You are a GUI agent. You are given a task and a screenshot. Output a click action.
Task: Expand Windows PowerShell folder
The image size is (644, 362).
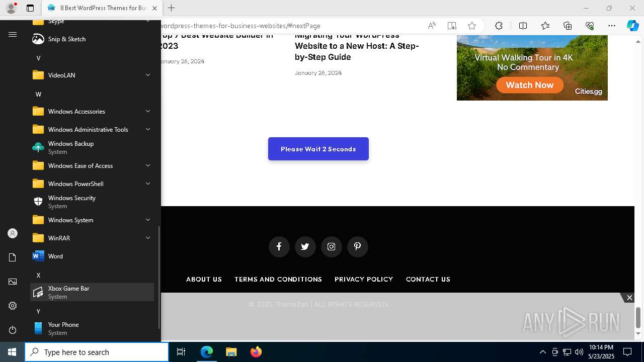[x=92, y=184]
